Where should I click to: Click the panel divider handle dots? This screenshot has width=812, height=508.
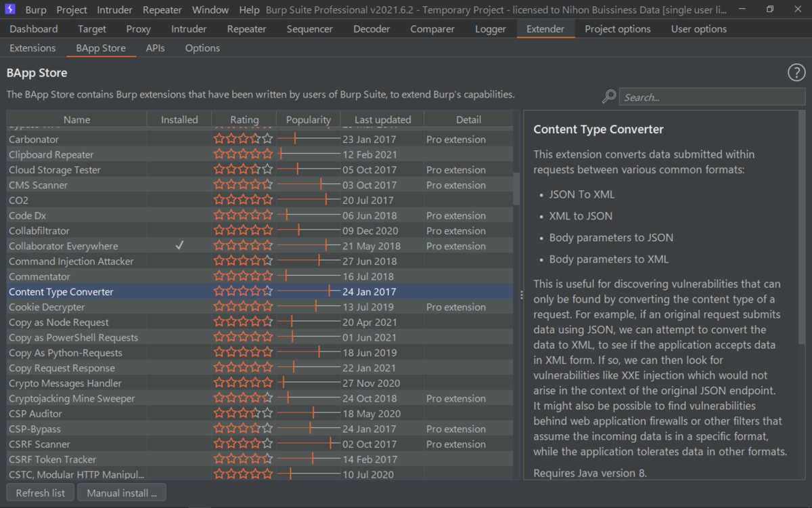pyautogui.click(x=521, y=295)
